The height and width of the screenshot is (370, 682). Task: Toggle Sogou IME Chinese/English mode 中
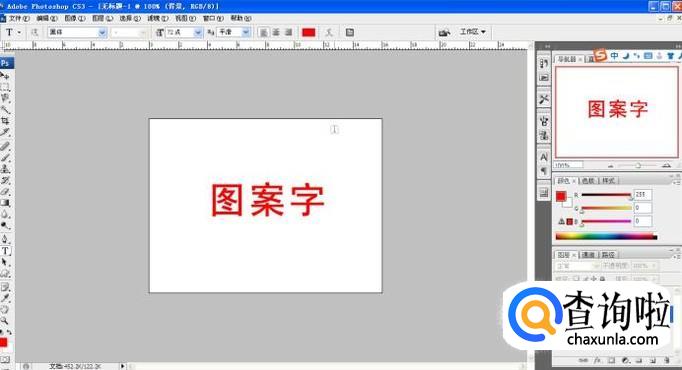point(614,56)
